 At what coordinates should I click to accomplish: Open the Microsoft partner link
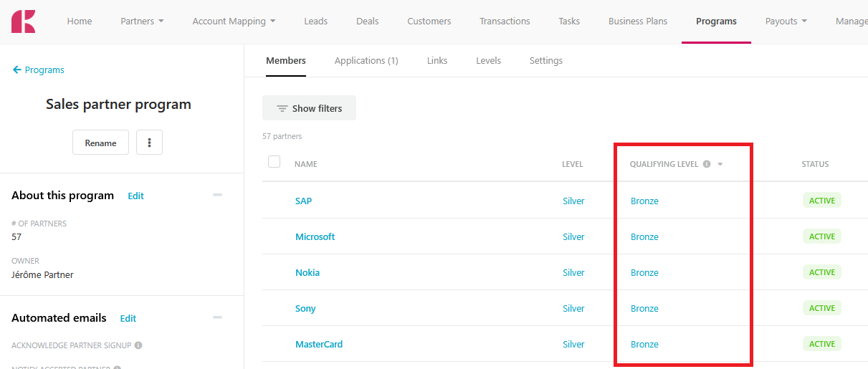point(315,236)
